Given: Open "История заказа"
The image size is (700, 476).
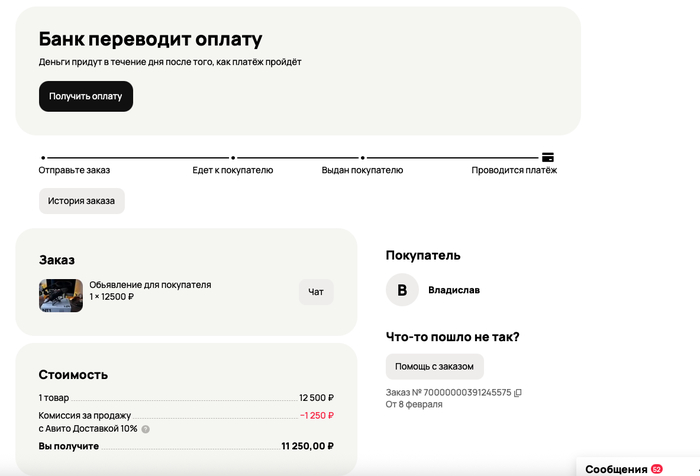Looking at the screenshot, I should coord(82,201).
